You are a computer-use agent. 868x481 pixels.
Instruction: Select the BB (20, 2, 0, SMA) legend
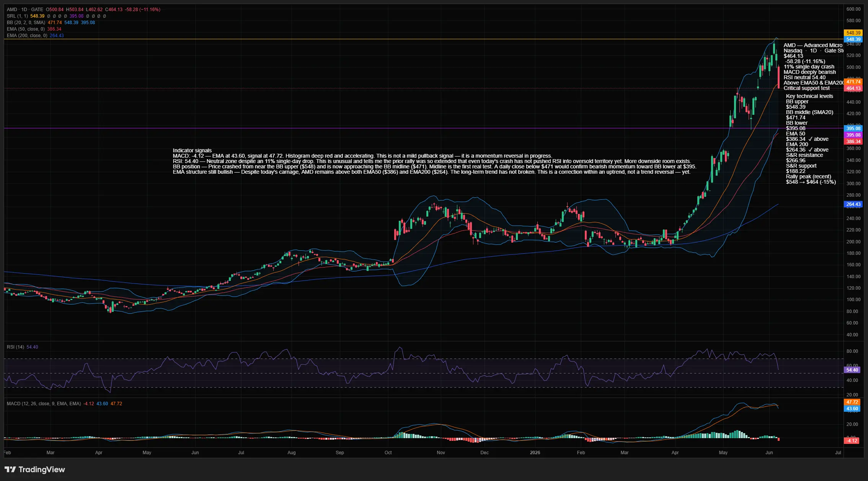(26, 23)
